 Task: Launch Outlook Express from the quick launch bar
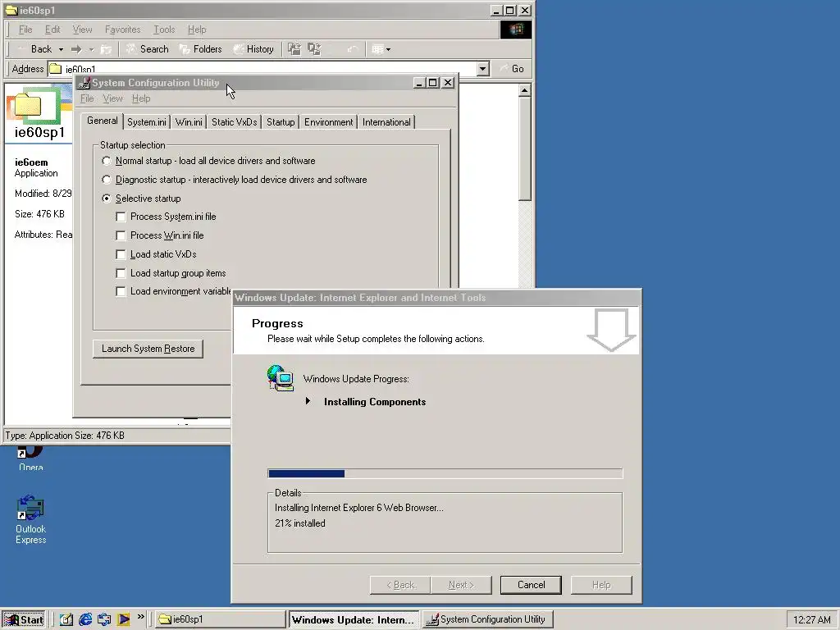pos(104,620)
